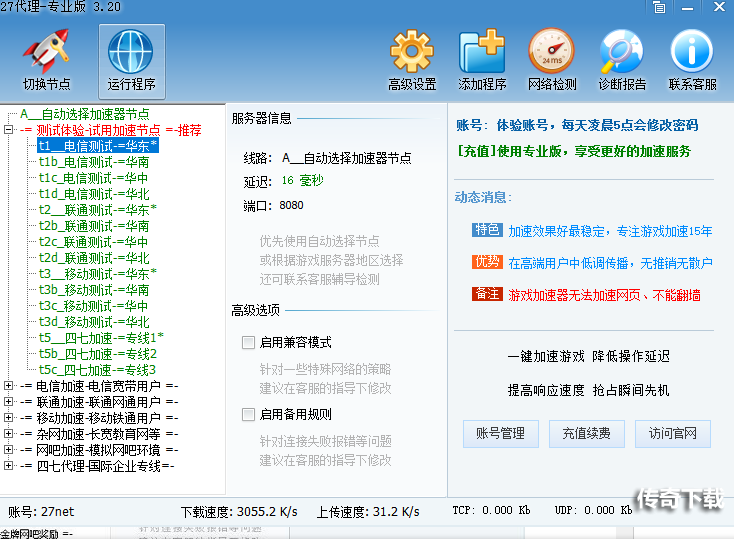Open the title bar menu icon
Screen dimensions: 734x543
(659, 7)
